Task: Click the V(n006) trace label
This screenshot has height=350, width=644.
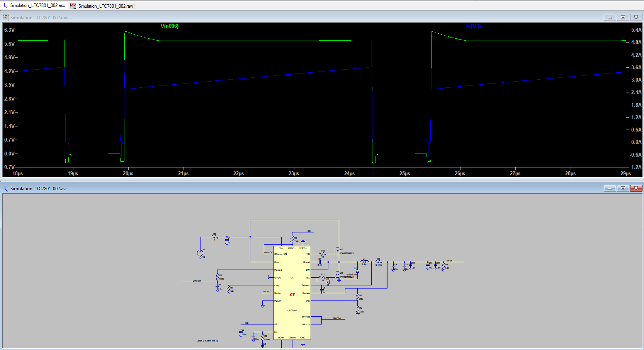Action: pos(170,26)
